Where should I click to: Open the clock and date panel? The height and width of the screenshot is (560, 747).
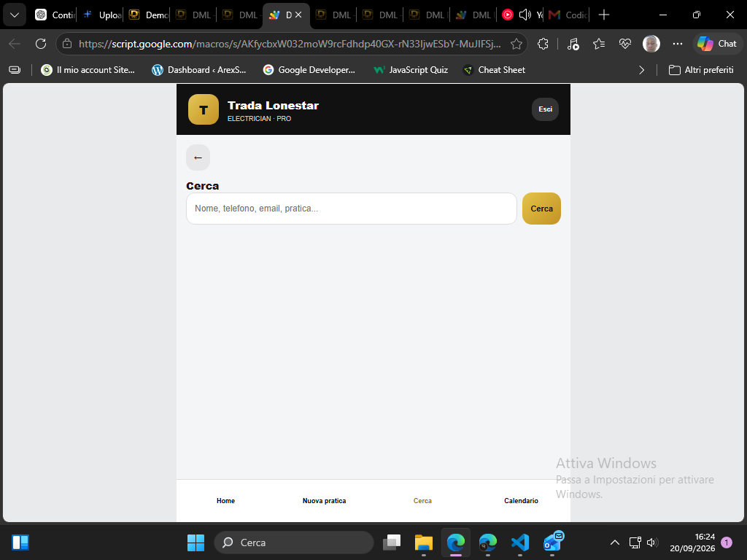coord(692,542)
